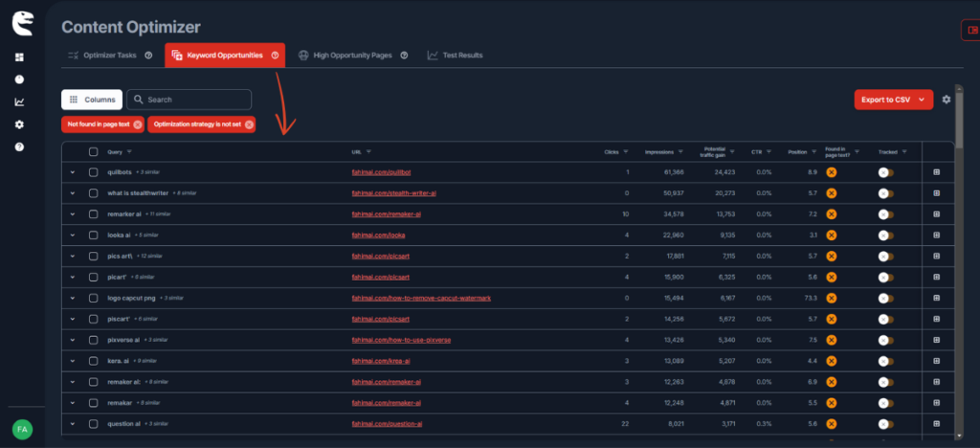The height and width of the screenshot is (448, 980).
Task: Toggle tracking for quilbots
Action: [885, 171]
